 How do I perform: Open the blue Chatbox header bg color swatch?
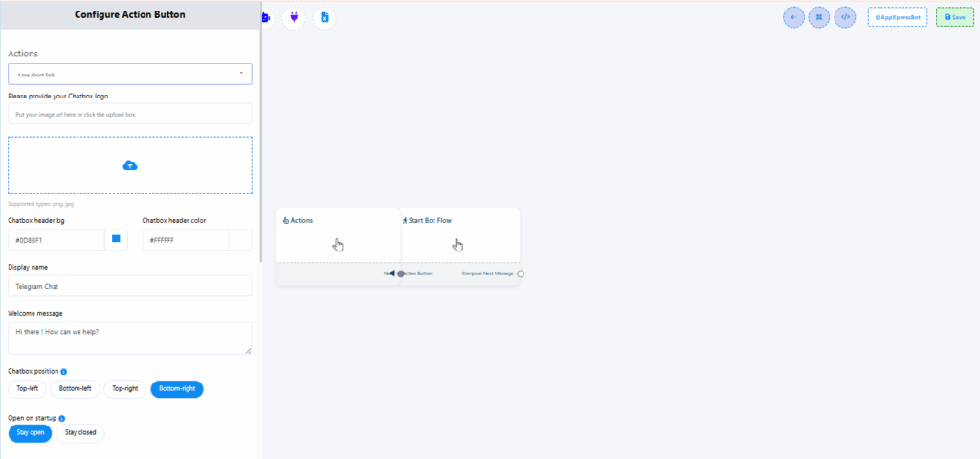(116, 239)
